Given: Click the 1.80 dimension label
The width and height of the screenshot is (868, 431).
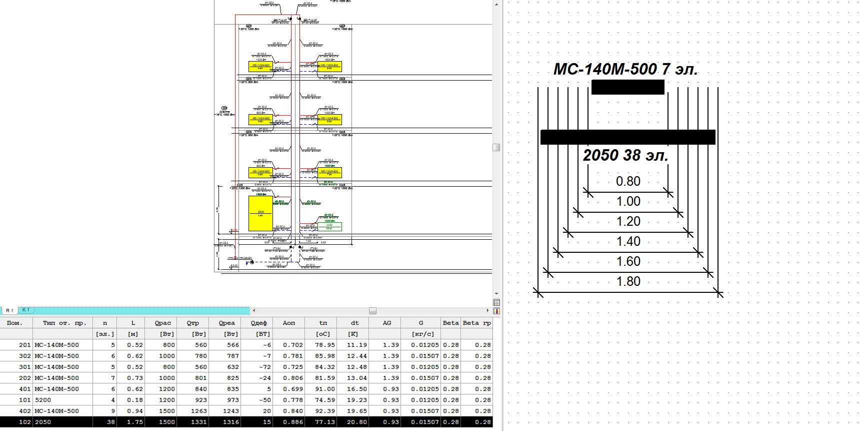Looking at the screenshot, I should point(628,281).
